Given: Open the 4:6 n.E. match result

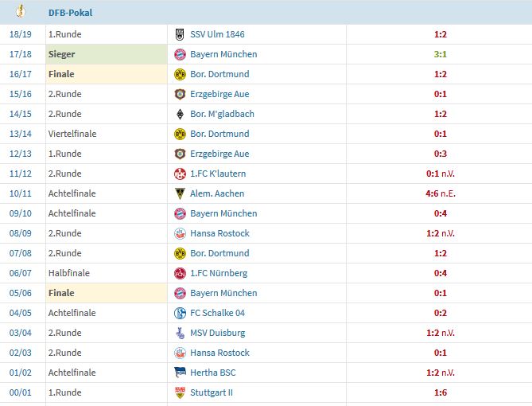Looking at the screenshot, I should coord(441,193).
